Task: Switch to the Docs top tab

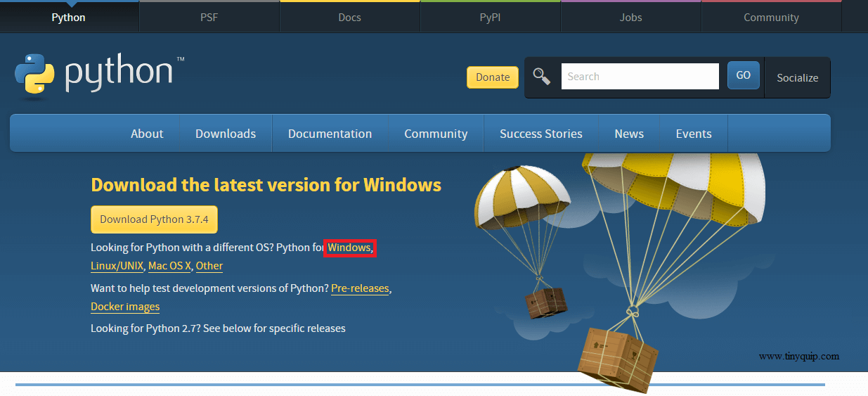Action: pos(350,17)
